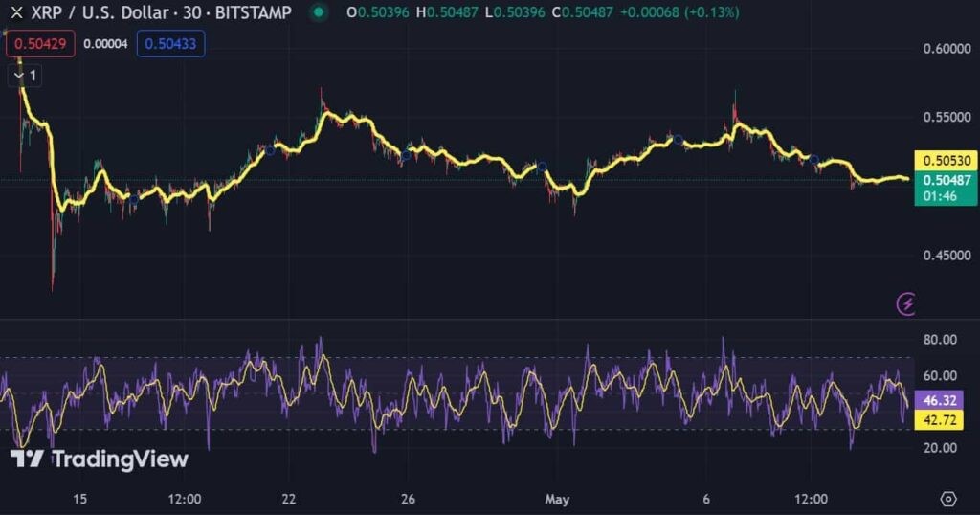The height and width of the screenshot is (515, 980).
Task: Click the 20.00 RSI axis label
Action: [x=940, y=447]
